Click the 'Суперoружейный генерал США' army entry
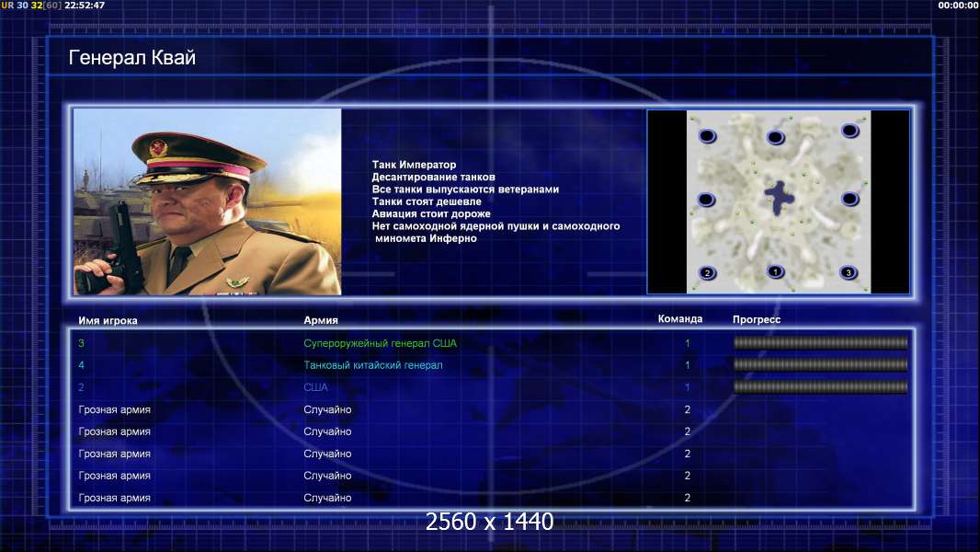 (x=380, y=343)
